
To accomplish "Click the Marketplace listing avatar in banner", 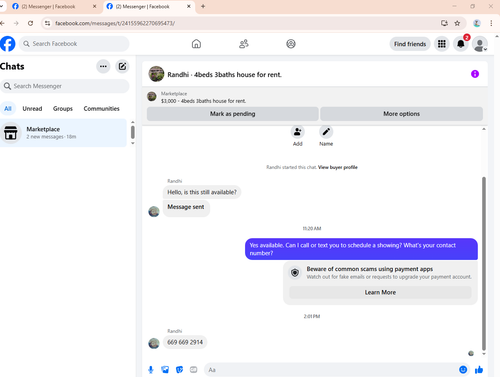I will [x=152, y=97].
